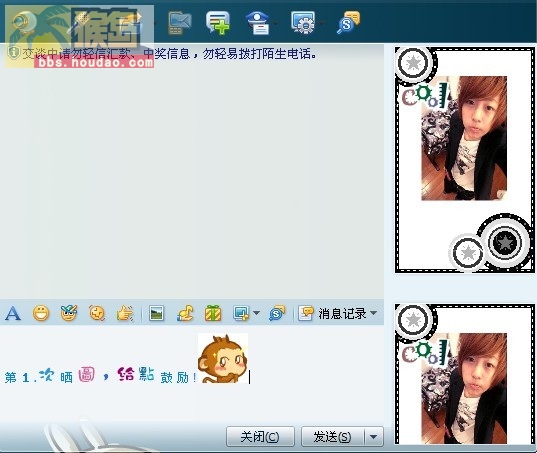Select the magic emoticon icon
This screenshot has width=537, height=453.
point(69,313)
